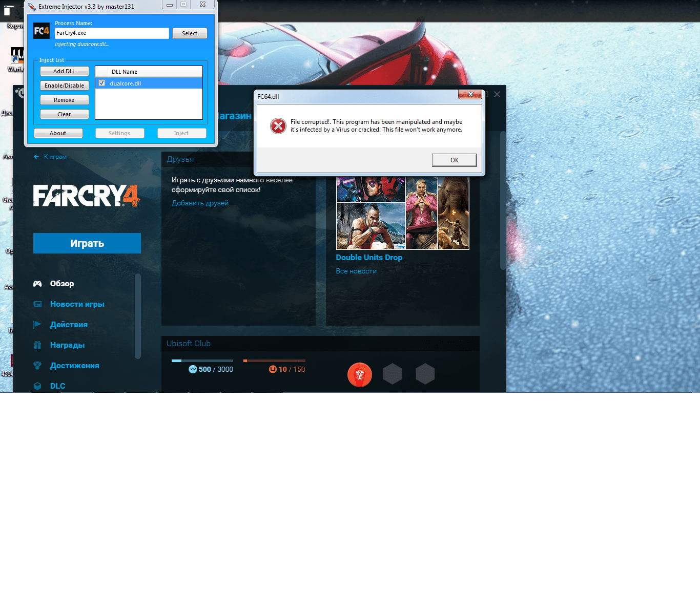Image resolution: width=700 pixels, height=594 pixels.
Task: Go back via К играм link
Action: point(55,157)
